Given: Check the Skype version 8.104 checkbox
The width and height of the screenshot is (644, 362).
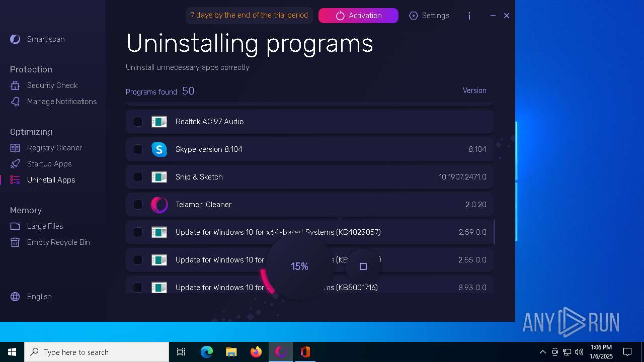Looking at the screenshot, I should tap(138, 149).
